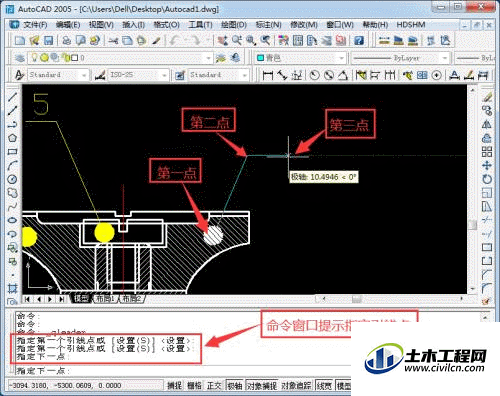The width and height of the screenshot is (500, 396).
Task: Select the Polygon draw tool
Action: click(x=12, y=138)
